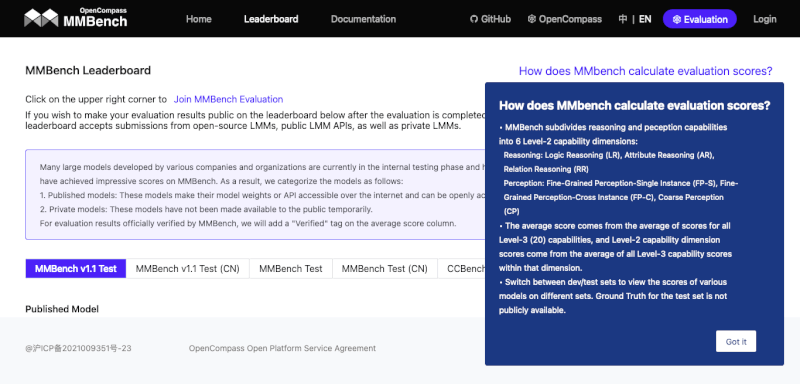Screen dimensions: 800x384
Task: Select the MMBench Test (CN) tab
Action: 385,269
